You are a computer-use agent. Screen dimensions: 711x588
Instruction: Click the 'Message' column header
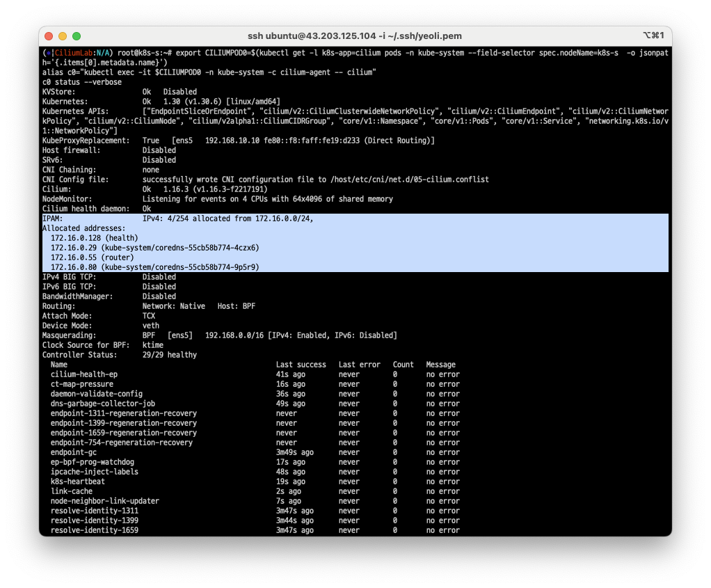pyautogui.click(x=441, y=365)
